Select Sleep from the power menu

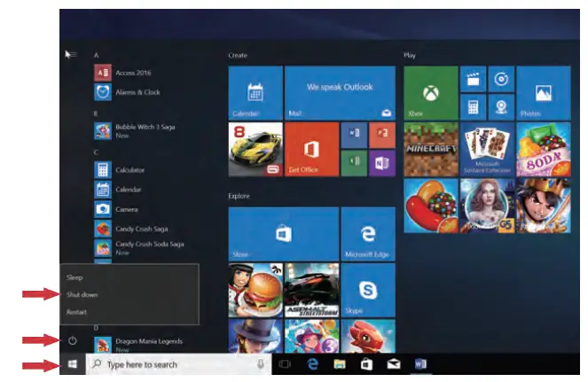pyautogui.click(x=129, y=277)
